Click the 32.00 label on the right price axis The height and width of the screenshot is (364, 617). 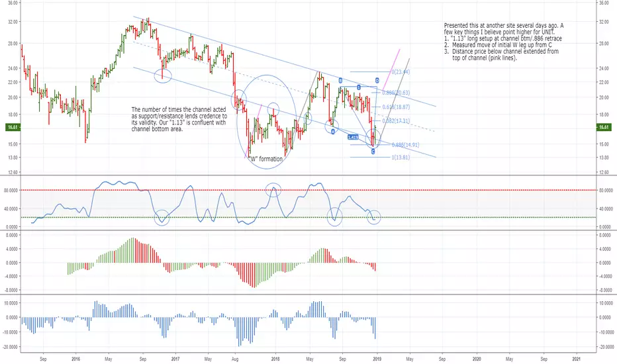click(604, 22)
